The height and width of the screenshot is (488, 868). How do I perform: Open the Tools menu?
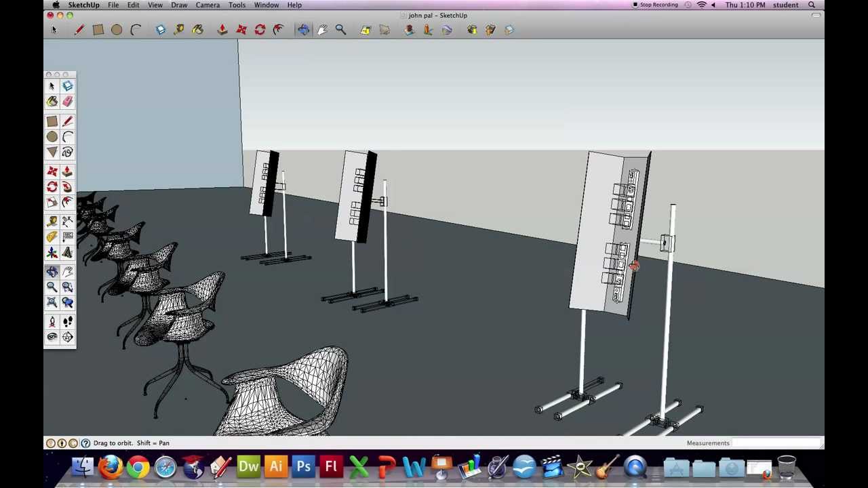click(237, 5)
